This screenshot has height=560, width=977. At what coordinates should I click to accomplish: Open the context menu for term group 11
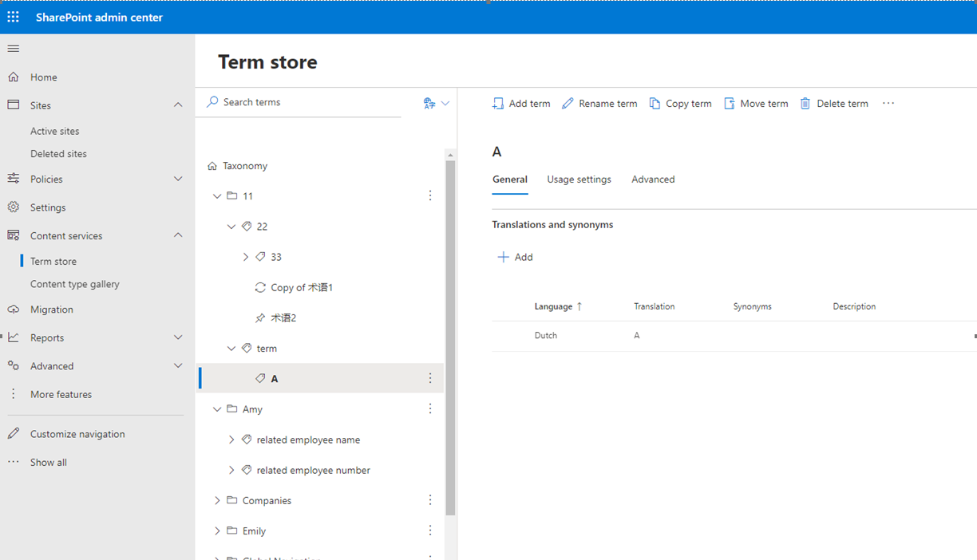[x=430, y=195]
